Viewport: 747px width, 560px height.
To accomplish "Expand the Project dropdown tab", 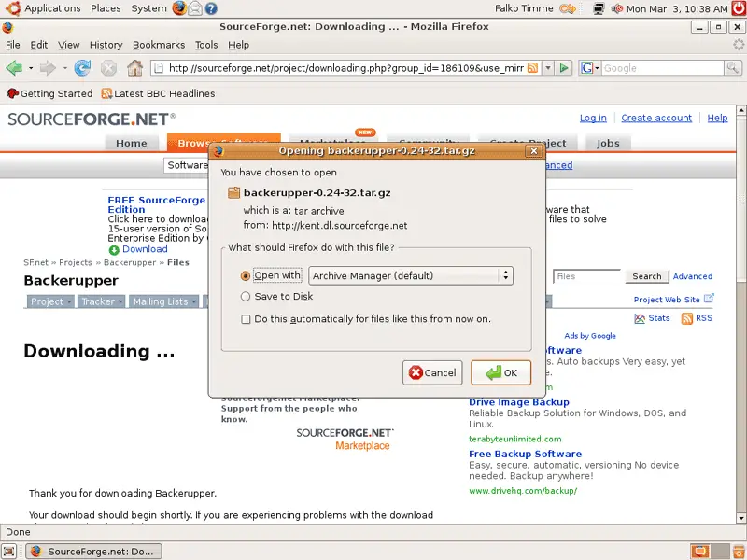I will (50, 301).
